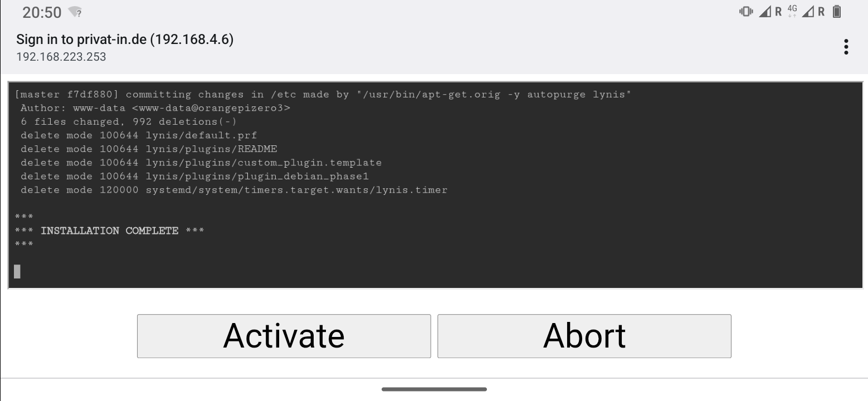This screenshot has width=868, height=401.
Task: Tap the "Sign in to privat-in.de" page title
Action: [125, 40]
